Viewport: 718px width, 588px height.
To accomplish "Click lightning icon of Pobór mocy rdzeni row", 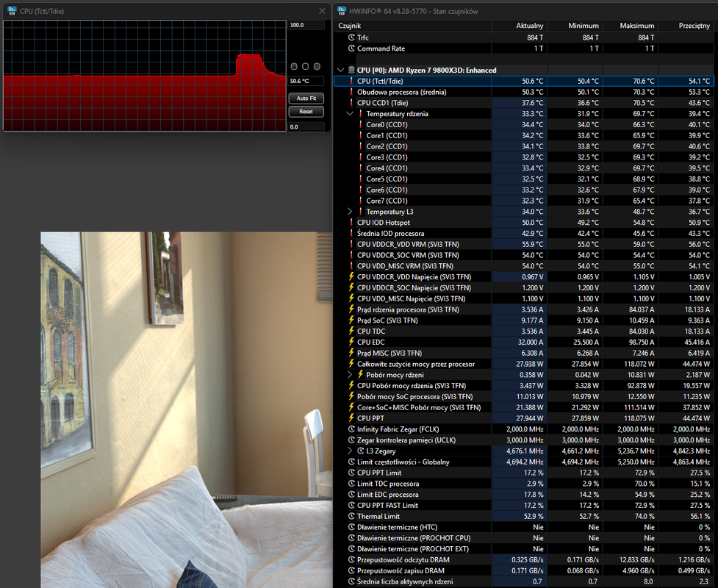I will coord(360,375).
